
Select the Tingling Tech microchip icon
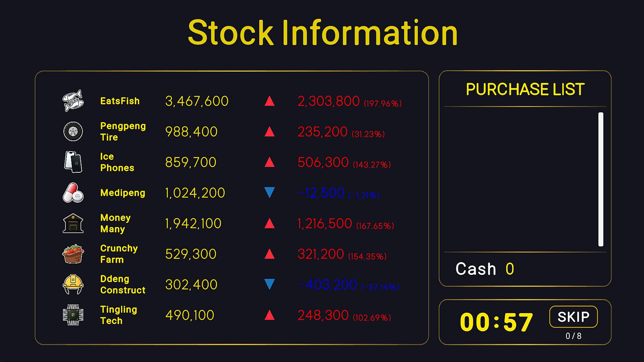click(73, 315)
